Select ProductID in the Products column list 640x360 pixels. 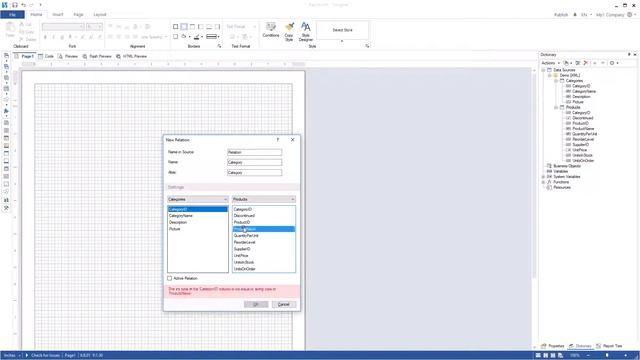264,222
